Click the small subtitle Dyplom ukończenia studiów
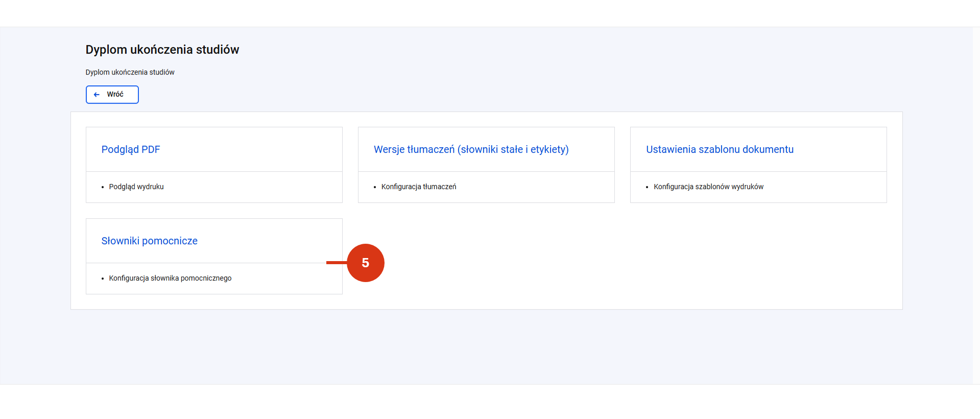Image resolution: width=980 pixels, height=419 pixels. click(x=130, y=72)
